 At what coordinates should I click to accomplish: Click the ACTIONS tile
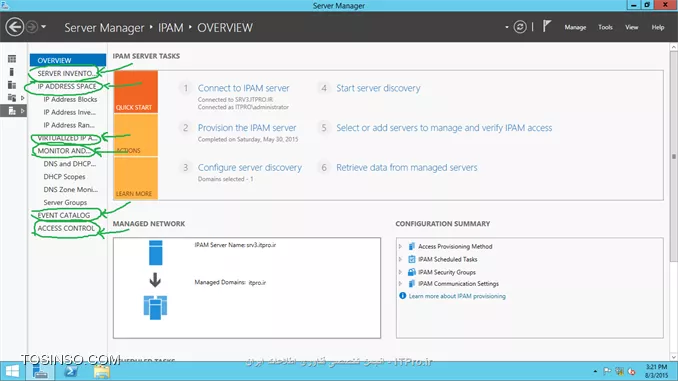[136, 135]
